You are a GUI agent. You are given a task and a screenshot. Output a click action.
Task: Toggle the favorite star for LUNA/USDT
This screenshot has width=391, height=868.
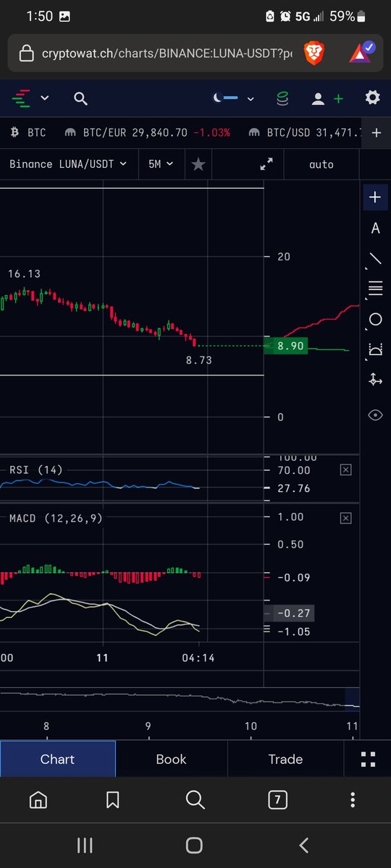point(198,165)
